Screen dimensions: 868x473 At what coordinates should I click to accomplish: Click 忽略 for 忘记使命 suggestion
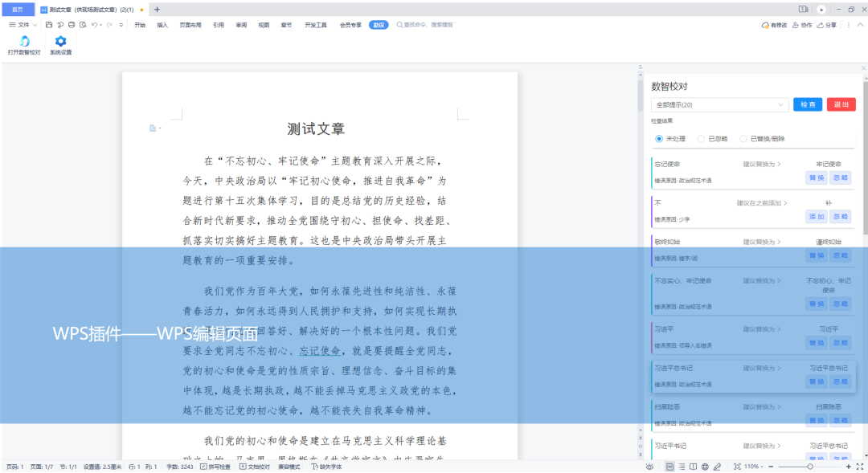click(x=841, y=178)
